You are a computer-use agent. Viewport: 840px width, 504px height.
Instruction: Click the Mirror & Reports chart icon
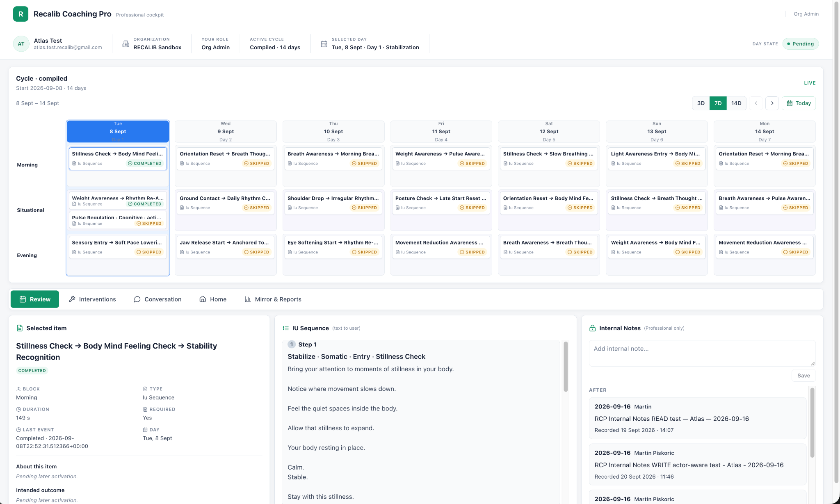point(248,299)
